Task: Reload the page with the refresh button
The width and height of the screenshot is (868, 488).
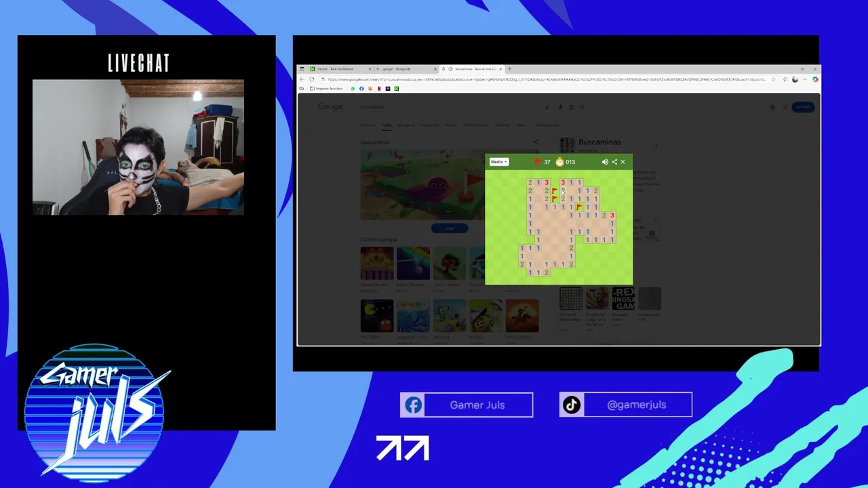Action: [x=312, y=79]
